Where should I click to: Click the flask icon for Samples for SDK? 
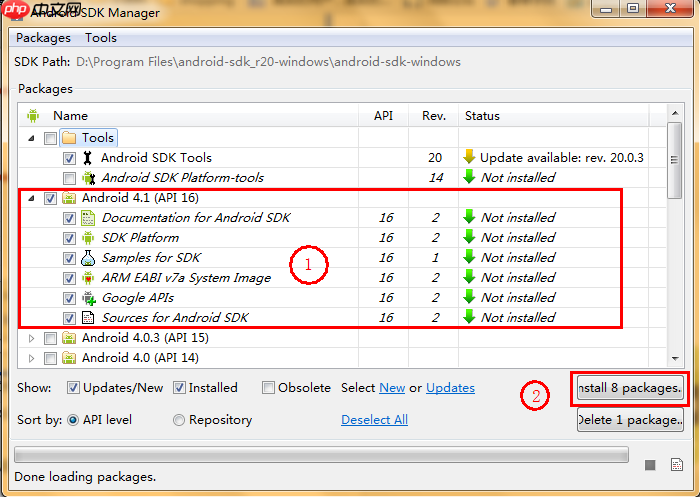(x=88, y=258)
